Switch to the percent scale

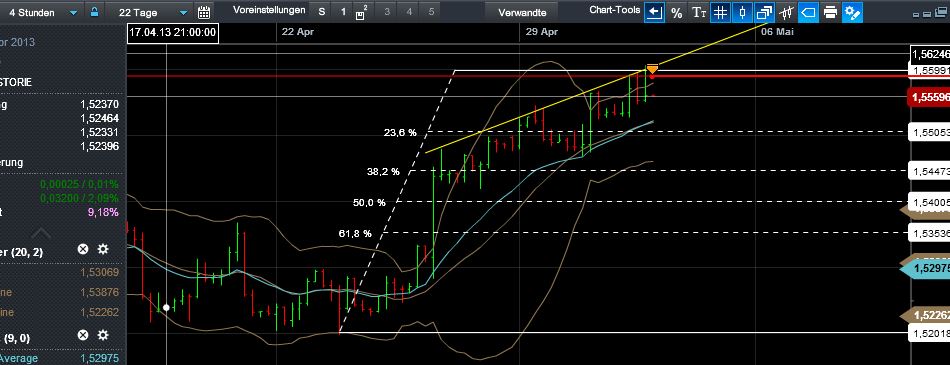point(677,12)
